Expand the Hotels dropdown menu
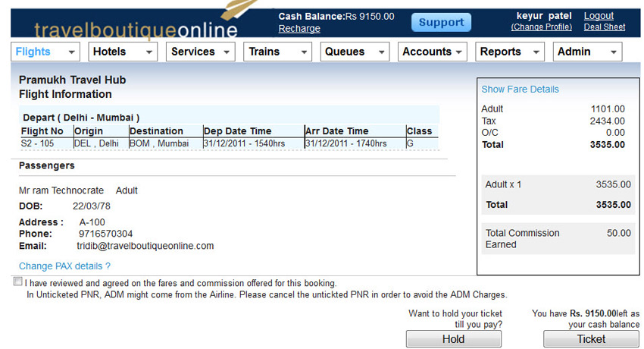Image resolution: width=644 pixels, height=349 pixels. [x=123, y=52]
